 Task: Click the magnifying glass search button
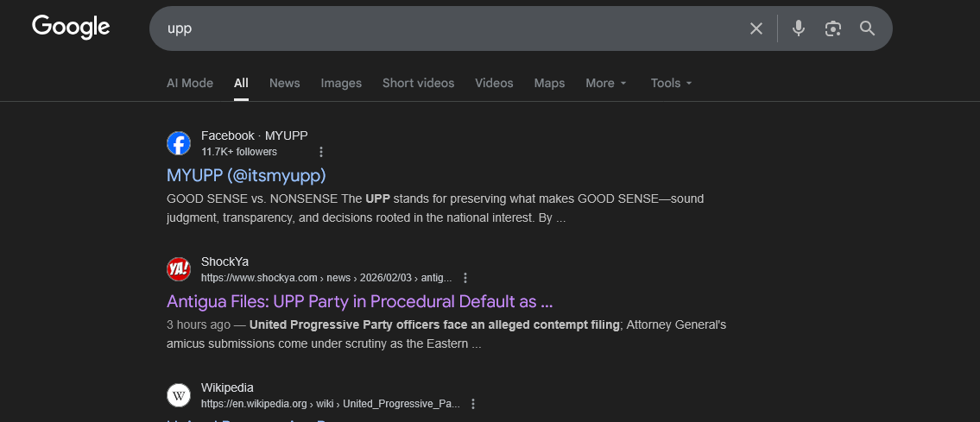click(x=868, y=28)
